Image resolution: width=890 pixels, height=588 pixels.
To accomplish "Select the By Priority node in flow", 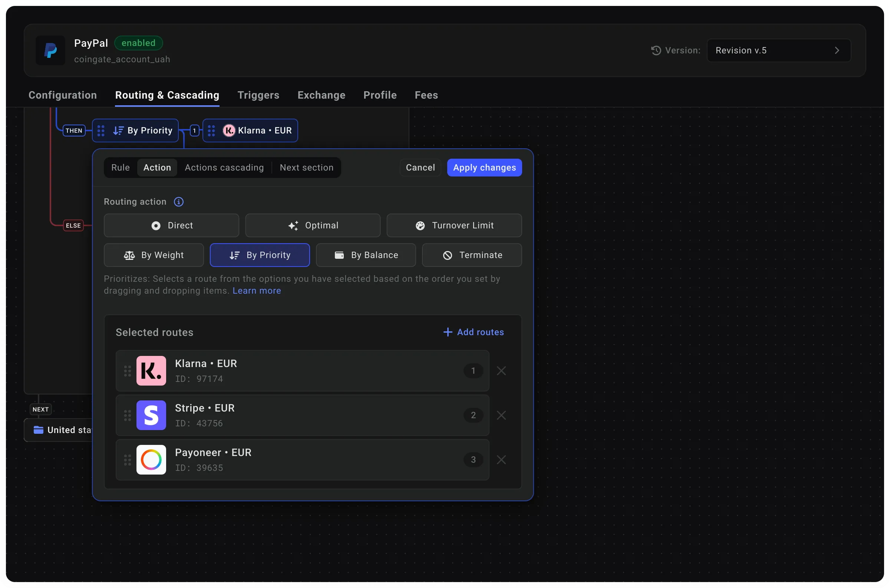I will coord(135,131).
